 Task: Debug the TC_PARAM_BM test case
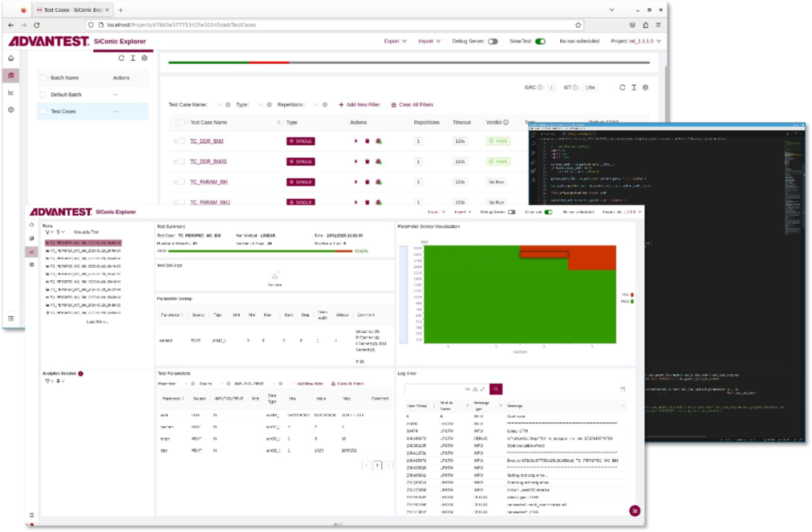point(378,182)
